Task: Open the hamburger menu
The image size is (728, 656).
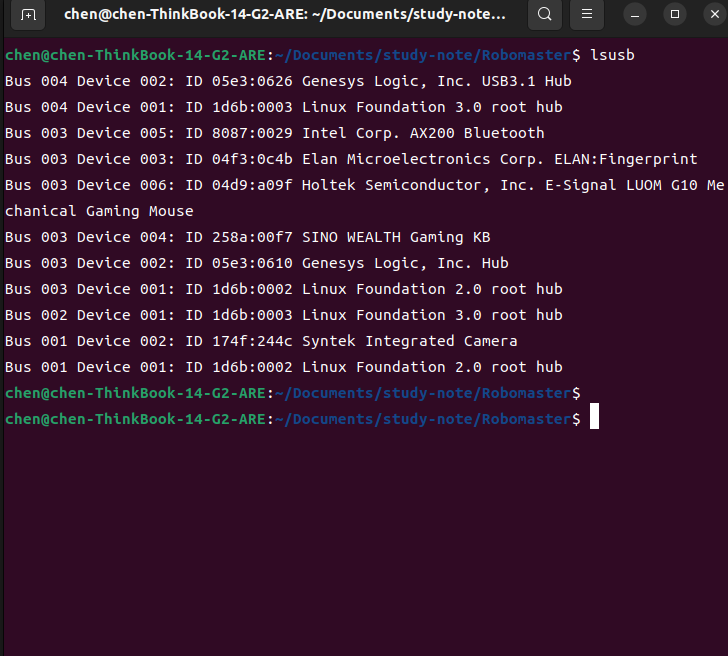Action: 587,15
